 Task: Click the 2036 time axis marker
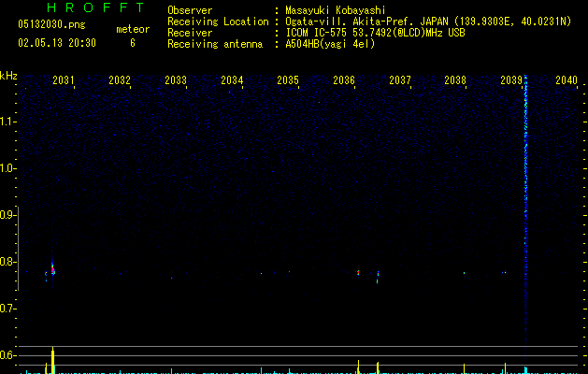(344, 80)
